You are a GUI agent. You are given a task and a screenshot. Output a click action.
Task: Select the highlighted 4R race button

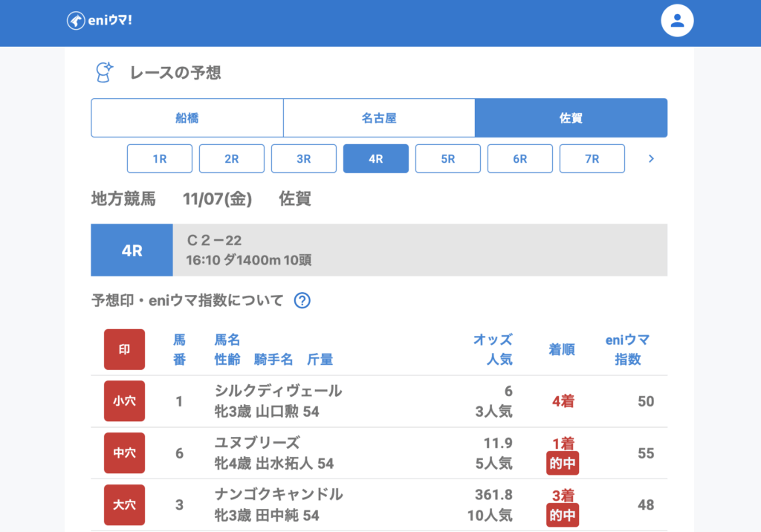coord(376,159)
